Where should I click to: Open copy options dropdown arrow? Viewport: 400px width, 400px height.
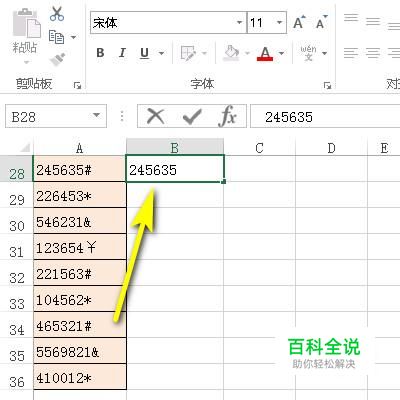(73, 37)
